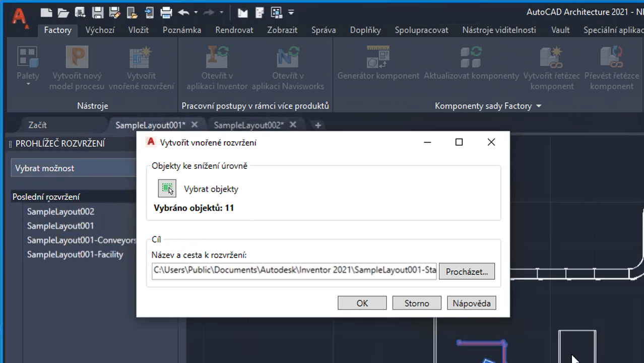Confirm the dialog with OK

pos(362,303)
